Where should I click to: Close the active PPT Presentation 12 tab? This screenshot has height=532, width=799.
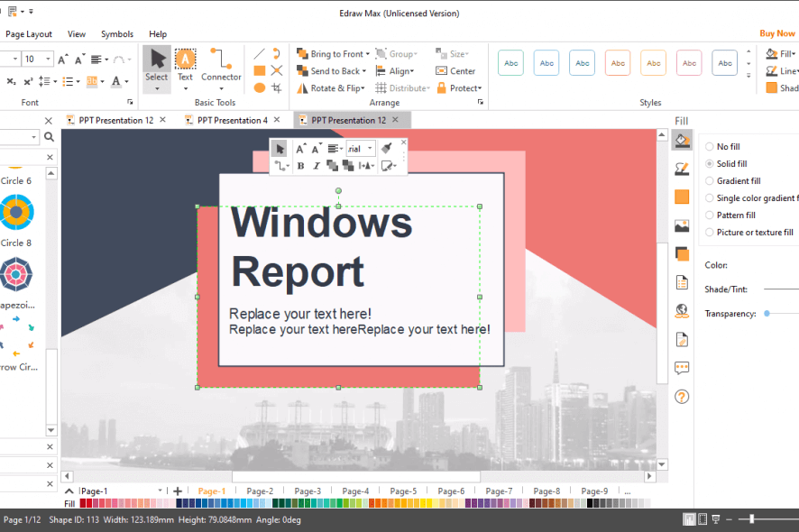(x=395, y=120)
